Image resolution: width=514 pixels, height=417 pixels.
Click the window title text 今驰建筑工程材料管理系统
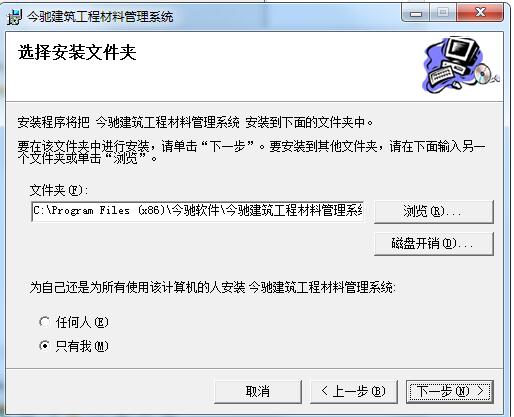click(100, 17)
